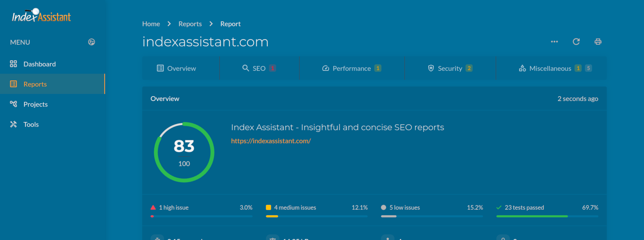Refresh the report with the reload icon
Screen dimensions: 644x240
tap(576, 42)
